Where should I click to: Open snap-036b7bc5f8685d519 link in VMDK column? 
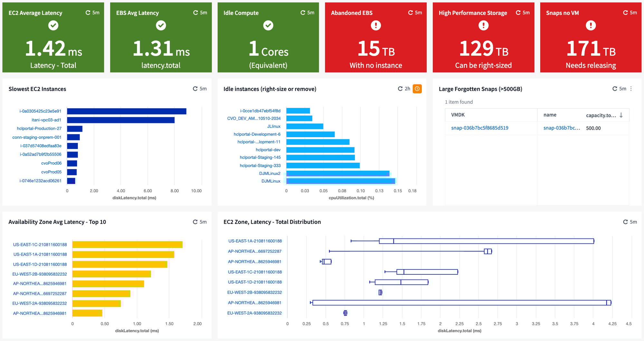click(x=480, y=128)
